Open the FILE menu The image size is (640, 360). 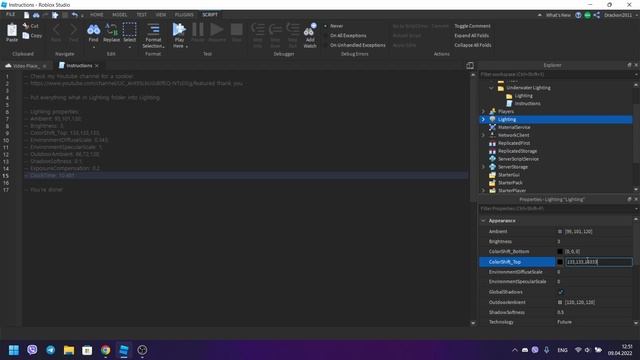tap(11, 14)
